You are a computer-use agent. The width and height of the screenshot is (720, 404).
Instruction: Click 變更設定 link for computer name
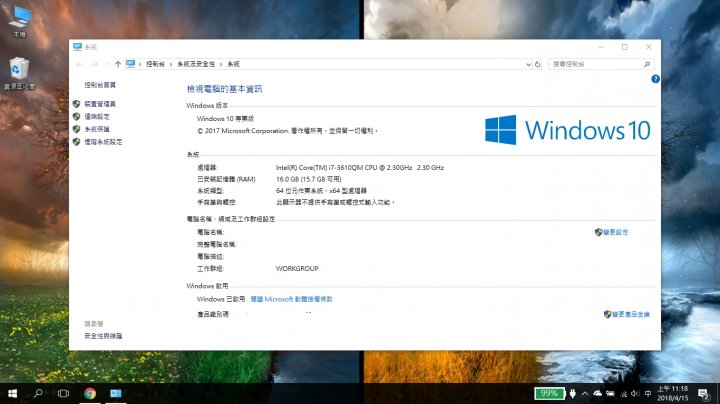coord(616,232)
